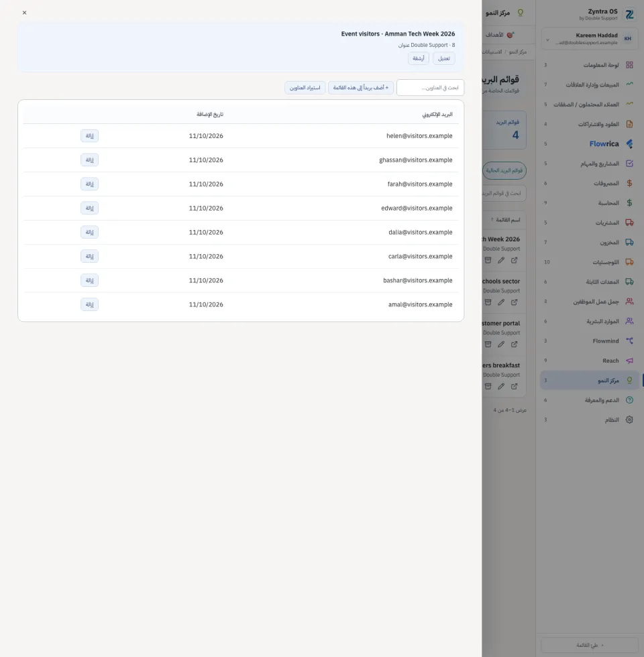Screen dimensions: 644x657
Task: Click the استيراد العناوين (import addresses) button
Action: (x=305, y=88)
